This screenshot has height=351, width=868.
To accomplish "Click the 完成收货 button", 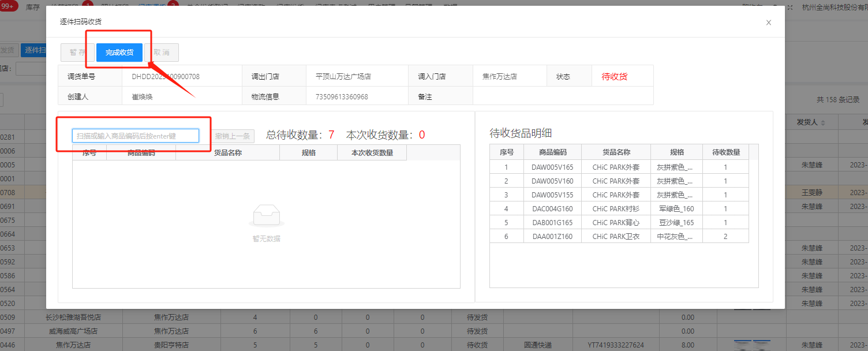I will pos(119,53).
